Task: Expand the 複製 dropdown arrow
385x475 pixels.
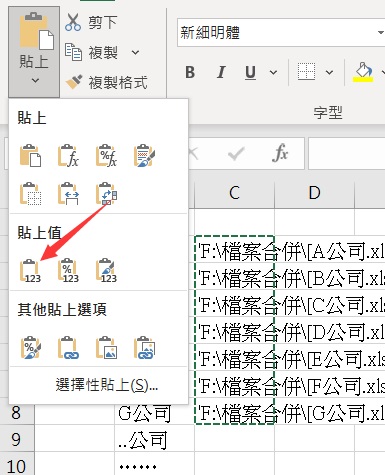Action: (135, 52)
